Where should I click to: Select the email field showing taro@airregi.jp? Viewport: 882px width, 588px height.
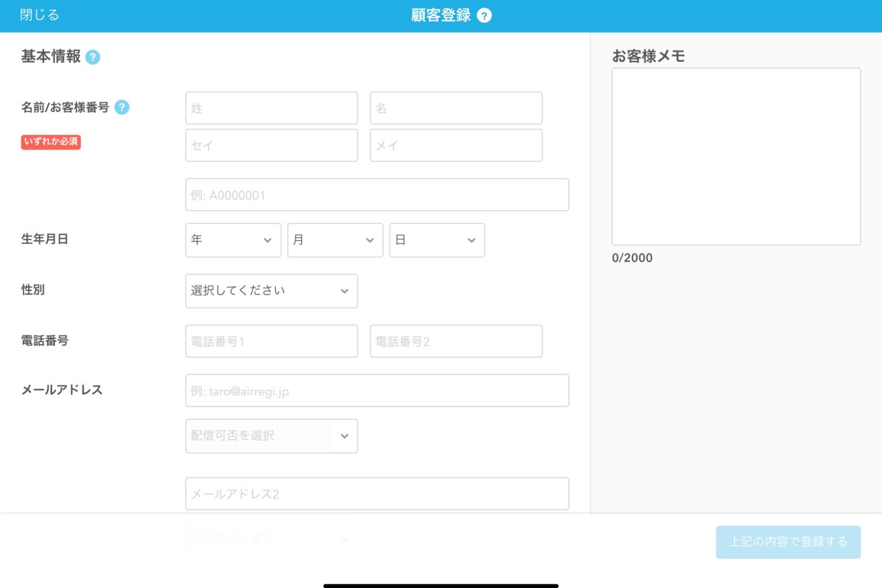pos(377,390)
